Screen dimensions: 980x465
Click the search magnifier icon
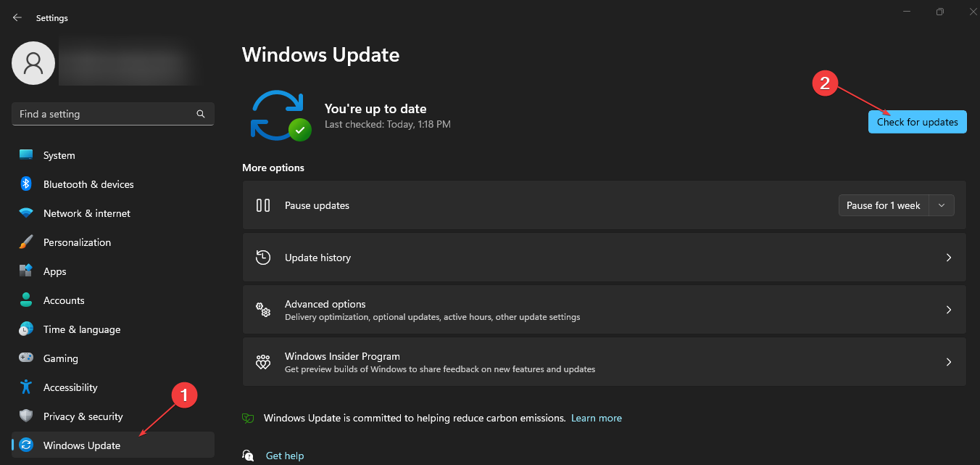tap(201, 114)
